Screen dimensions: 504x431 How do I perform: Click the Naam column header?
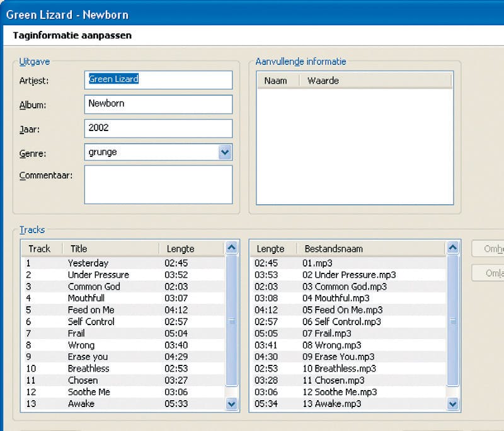pyautogui.click(x=277, y=81)
